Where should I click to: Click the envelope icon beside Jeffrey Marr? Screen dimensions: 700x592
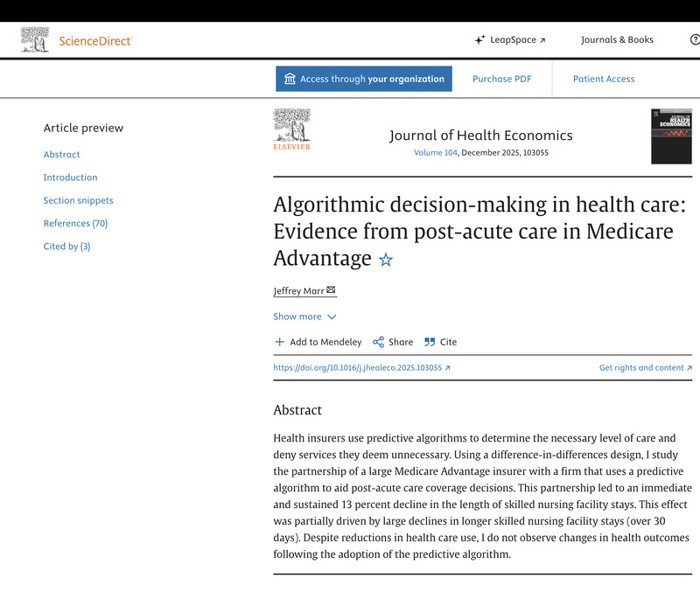(331, 290)
